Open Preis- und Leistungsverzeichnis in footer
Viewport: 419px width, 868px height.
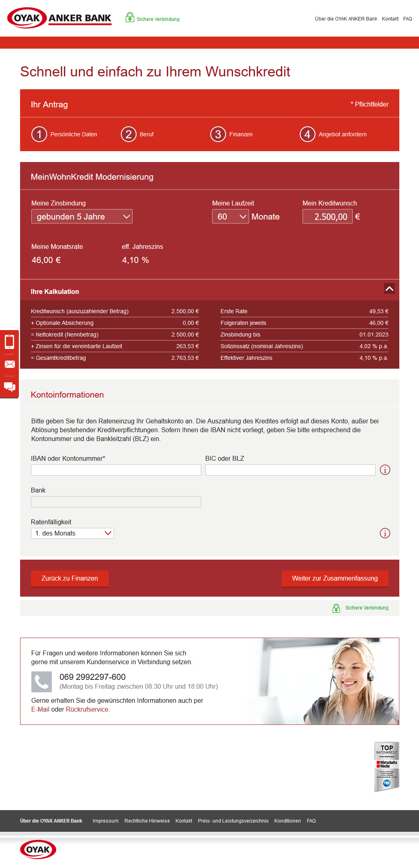click(233, 821)
